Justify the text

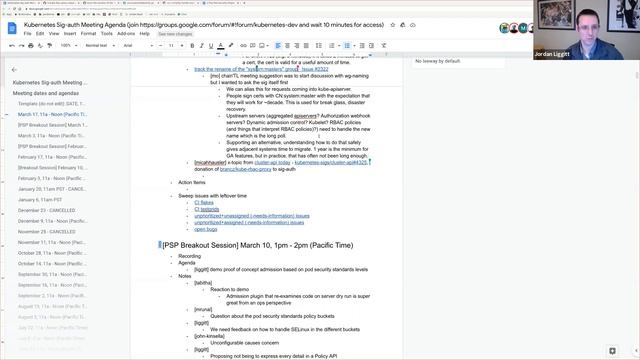tap(306, 45)
